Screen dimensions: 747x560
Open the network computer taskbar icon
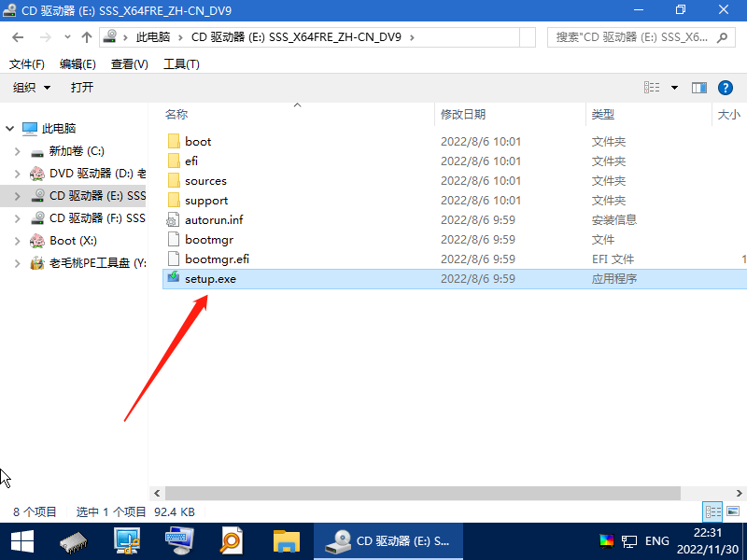point(127,541)
